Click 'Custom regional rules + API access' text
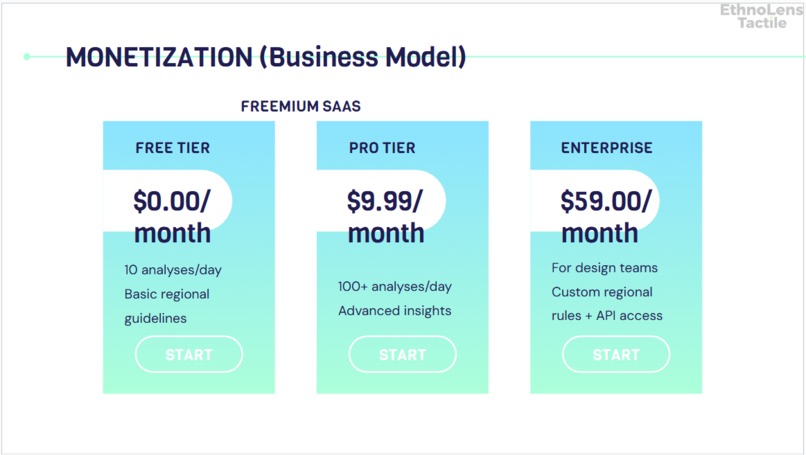This screenshot has height=455, width=806. pos(607,304)
